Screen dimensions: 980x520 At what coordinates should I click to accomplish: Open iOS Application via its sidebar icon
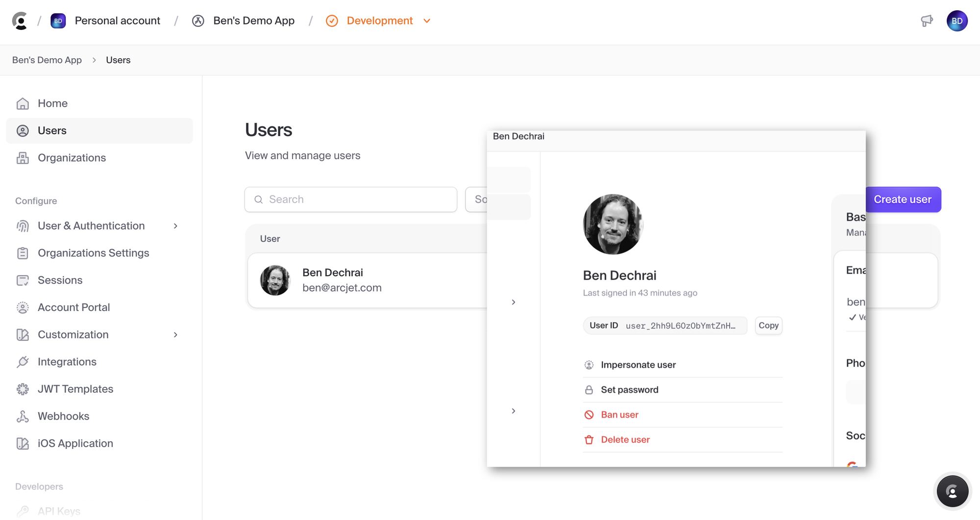pos(23,443)
